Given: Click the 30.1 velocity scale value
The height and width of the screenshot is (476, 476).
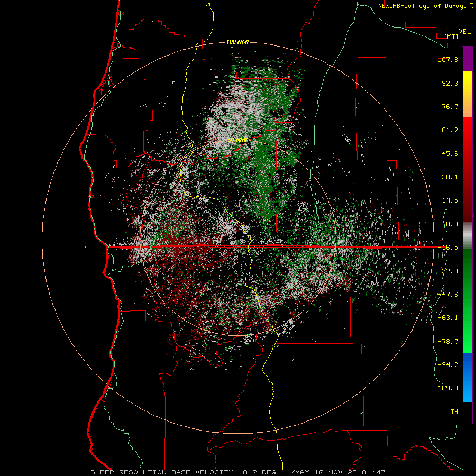Looking at the screenshot, I should 450,177.
